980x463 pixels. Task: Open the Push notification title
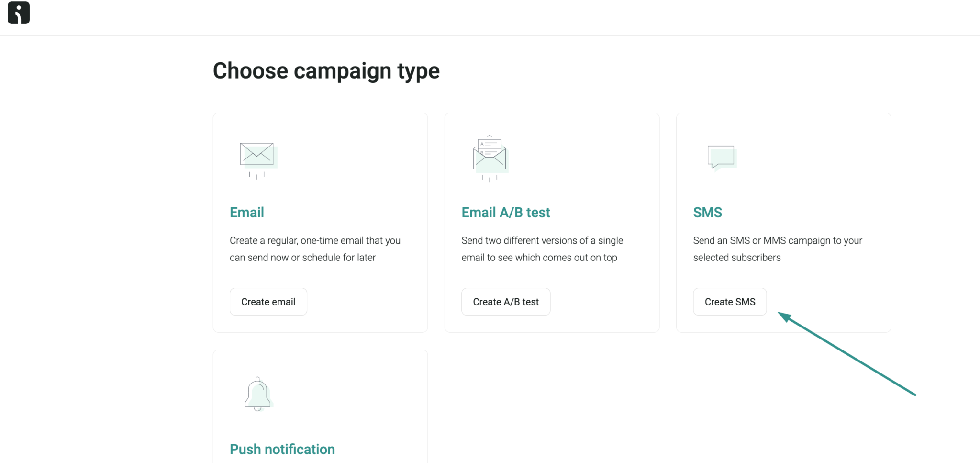click(282, 449)
